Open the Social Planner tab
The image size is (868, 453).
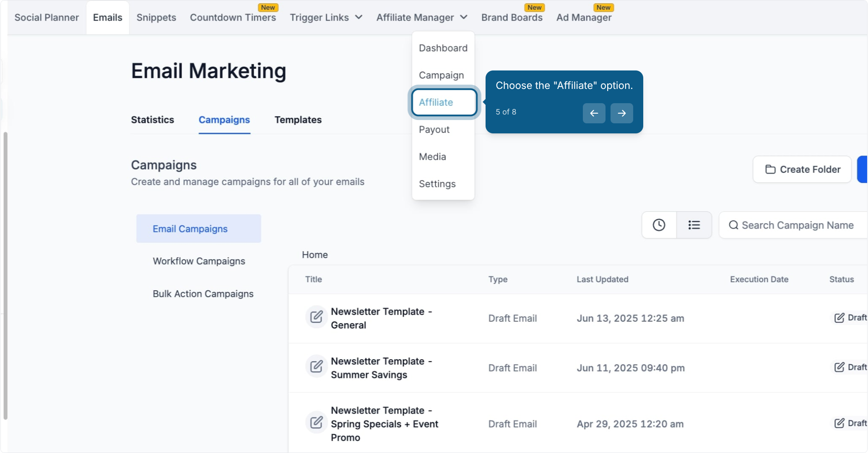pyautogui.click(x=47, y=18)
